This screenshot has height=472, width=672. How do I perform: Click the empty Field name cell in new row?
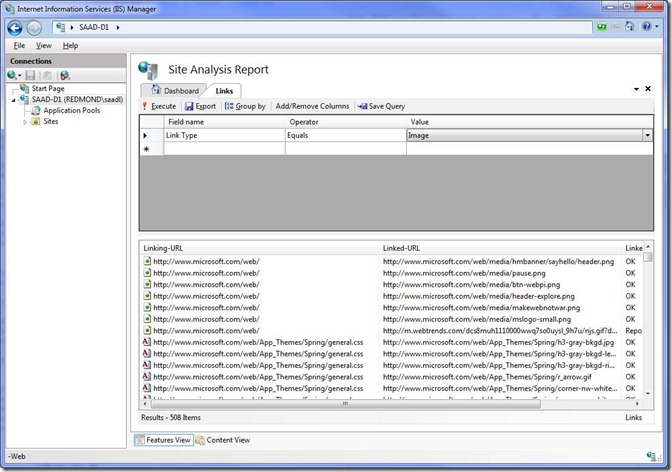[225, 149]
